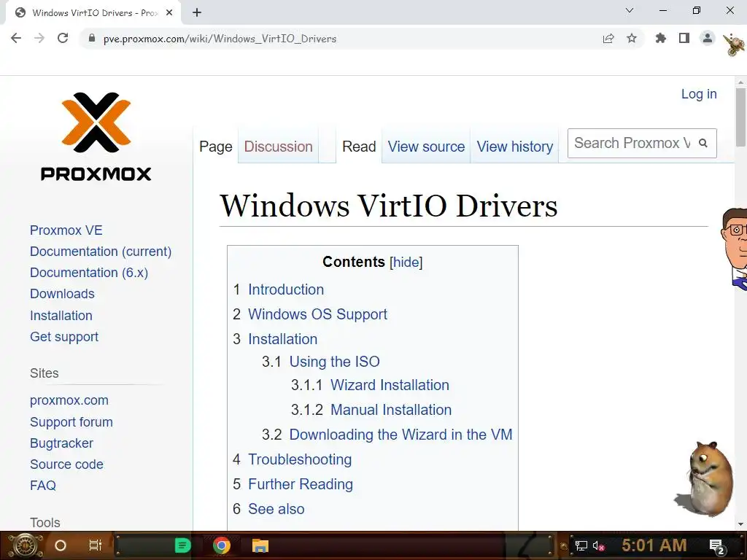The image size is (747, 560).
Task: Toggle the browser side panel icon
Action: click(x=684, y=38)
